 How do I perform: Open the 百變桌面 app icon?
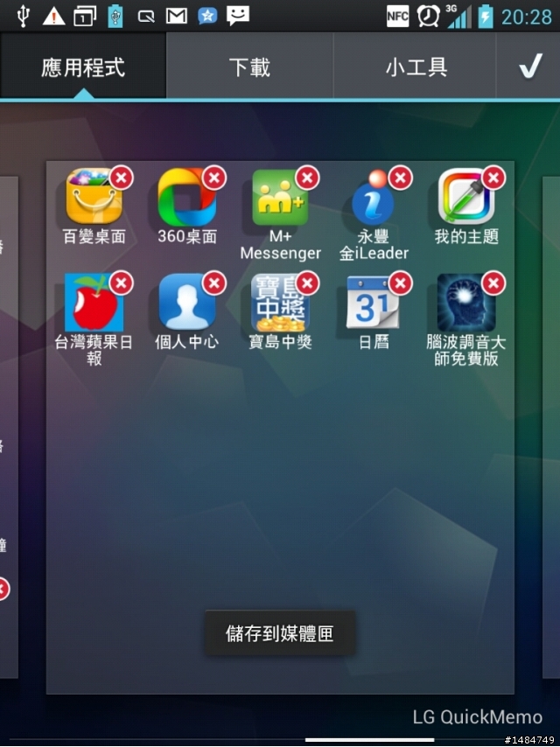point(94,197)
